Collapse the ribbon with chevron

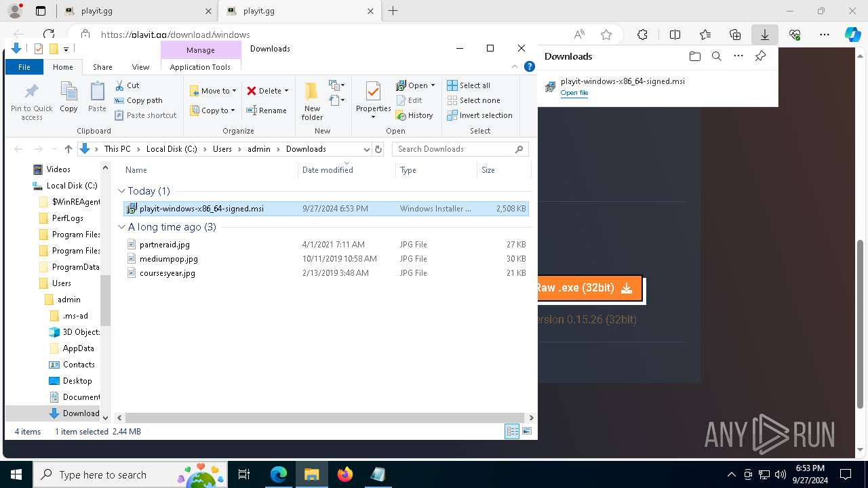coord(515,66)
